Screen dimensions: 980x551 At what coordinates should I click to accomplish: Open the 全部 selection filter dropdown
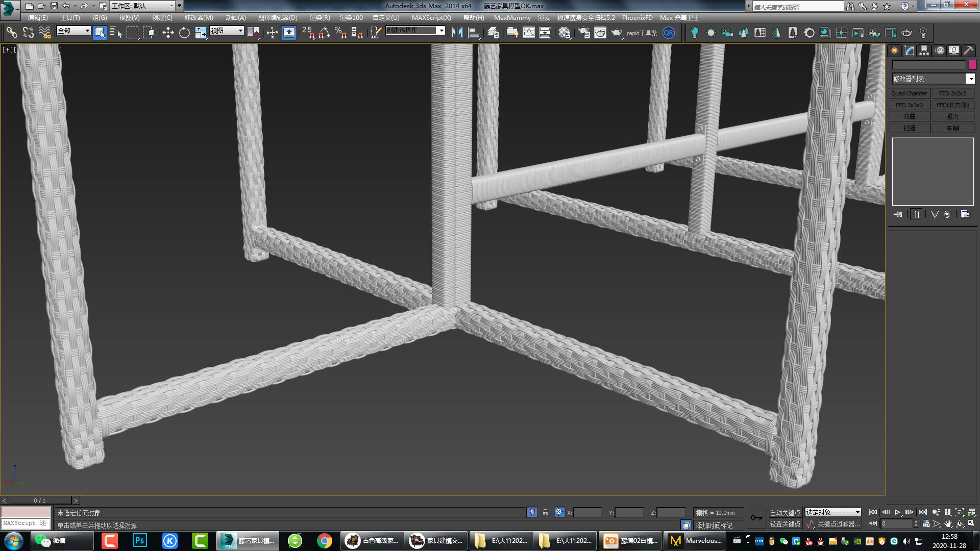[x=72, y=31]
